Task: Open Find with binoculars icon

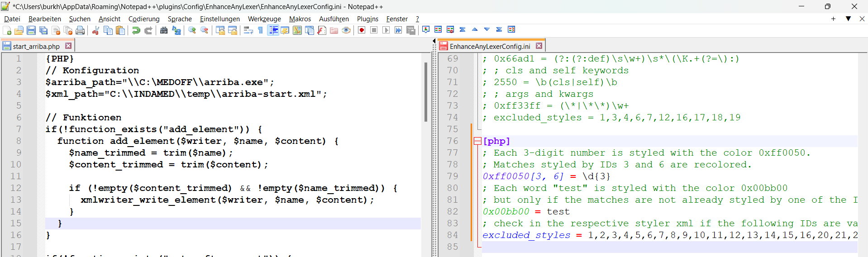Action: tap(164, 30)
